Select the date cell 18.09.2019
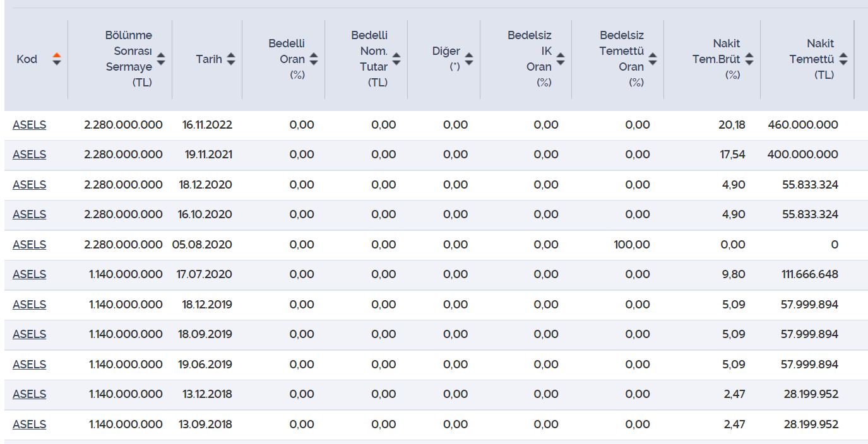This screenshot has width=868, height=444. coord(205,334)
